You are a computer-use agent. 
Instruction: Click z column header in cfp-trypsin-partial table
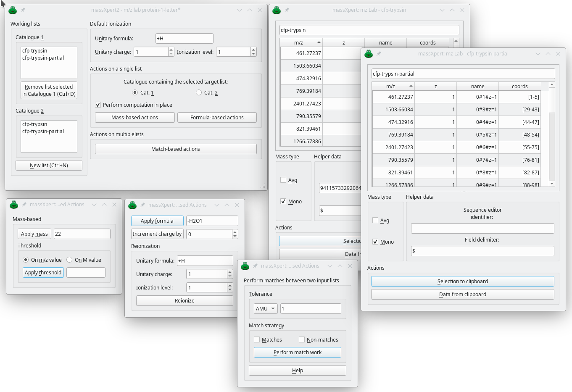[x=435, y=86]
